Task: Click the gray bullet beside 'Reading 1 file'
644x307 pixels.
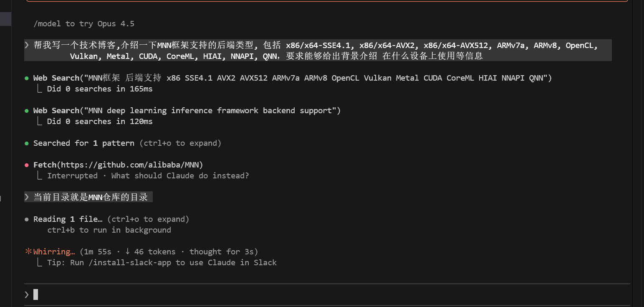Action: click(x=27, y=219)
